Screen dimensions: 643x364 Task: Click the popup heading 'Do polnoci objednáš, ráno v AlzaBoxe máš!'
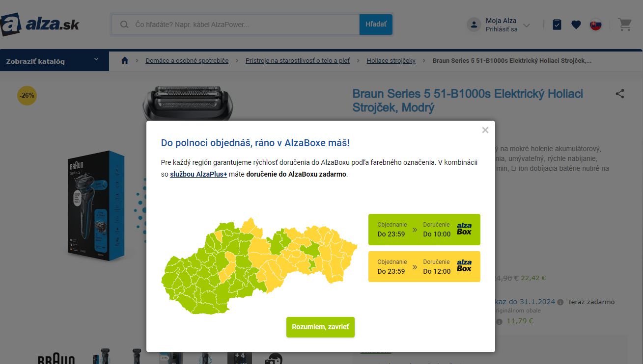255,143
